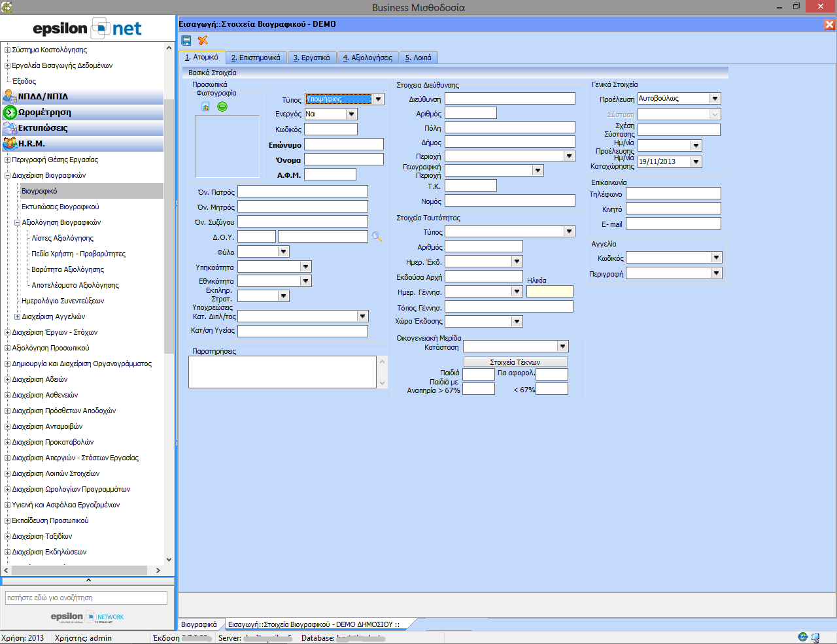837x644 pixels.
Task: Open the Φύλο dropdown
Action: click(x=283, y=252)
